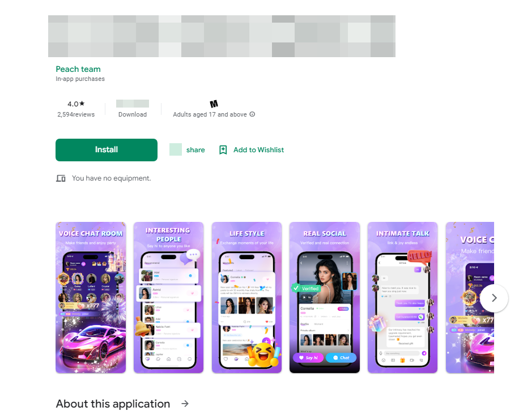Open the Voice Chat Room screenshot
The height and width of the screenshot is (420, 523).
(x=91, y=297)
